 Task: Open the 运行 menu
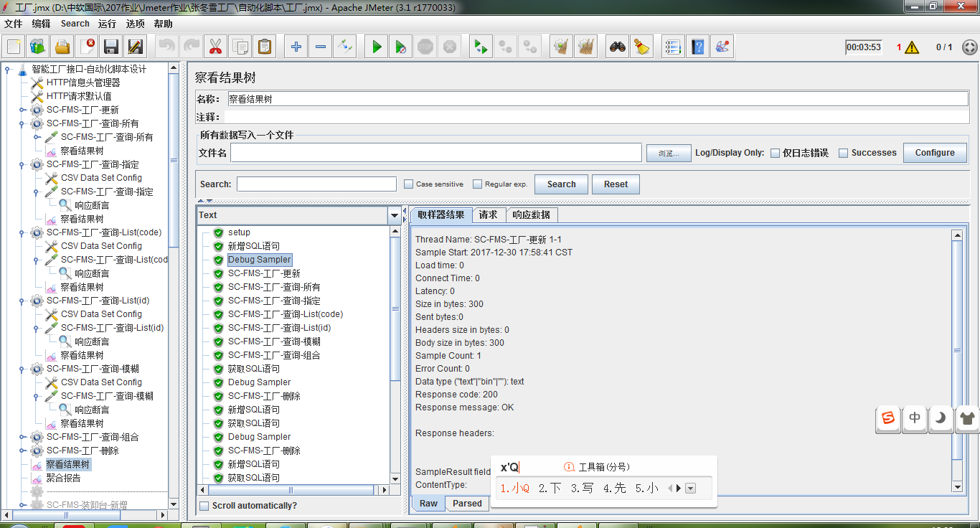coord(107,24)
